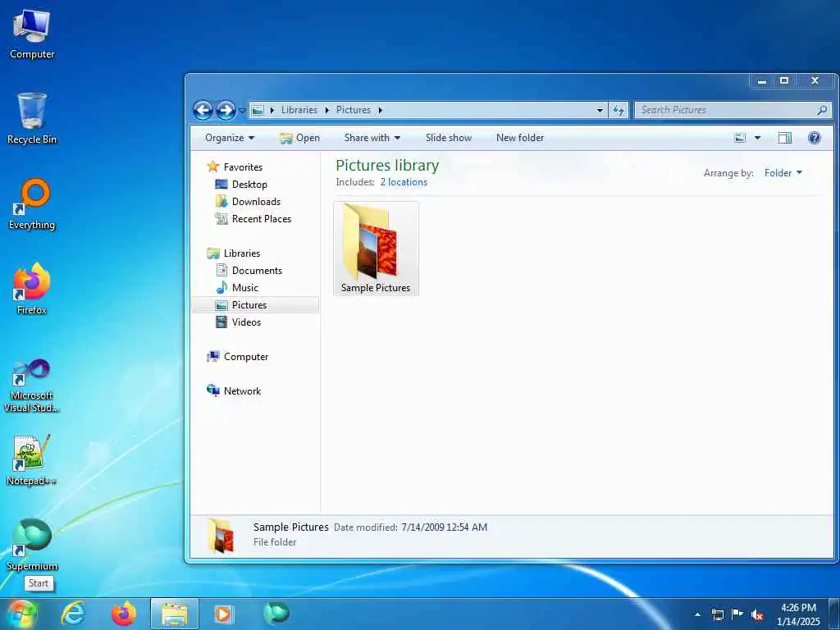Open the Music library
The width and height of the screenshot is (840, 630).
237,288
